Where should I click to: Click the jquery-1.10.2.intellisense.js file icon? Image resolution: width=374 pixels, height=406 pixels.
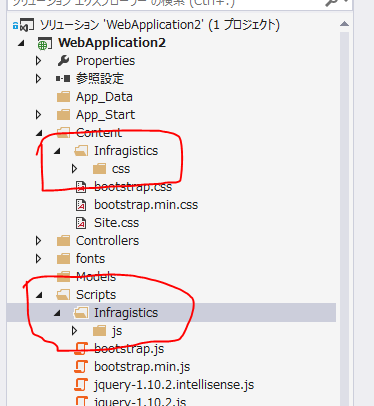(81, 385)
